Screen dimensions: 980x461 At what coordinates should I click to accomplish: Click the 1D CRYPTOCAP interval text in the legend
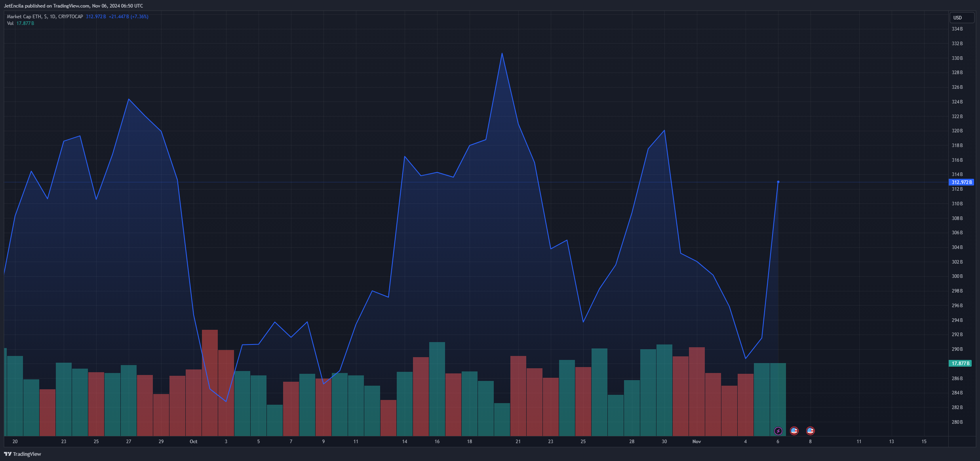[x=66, y=17]
